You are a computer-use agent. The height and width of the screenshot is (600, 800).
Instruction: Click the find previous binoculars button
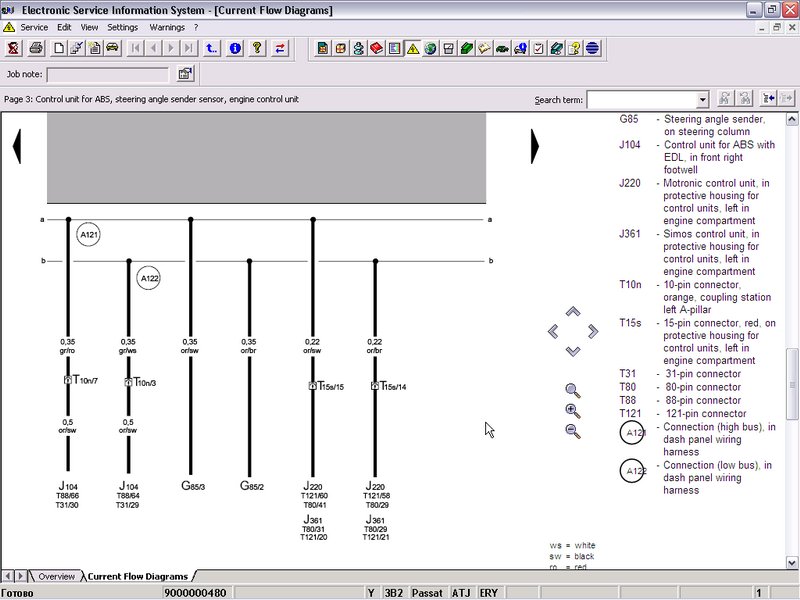744,98
